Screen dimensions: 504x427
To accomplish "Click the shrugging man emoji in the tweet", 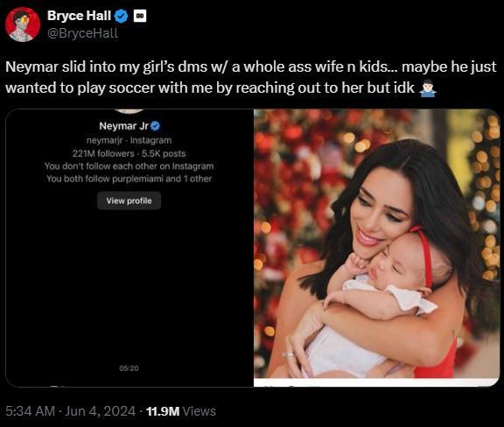I will click(428, 87).
